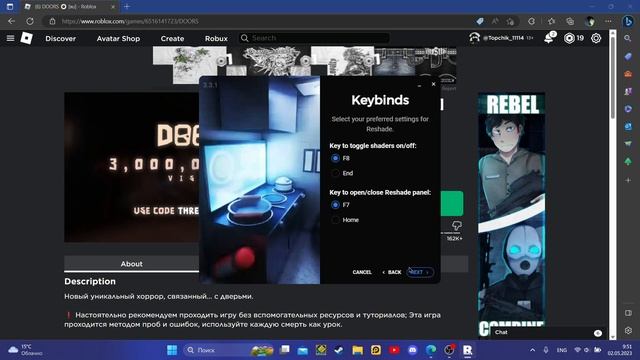Open Edge read aloud icon
Screen dimensions: 640x360
(495, 21)
